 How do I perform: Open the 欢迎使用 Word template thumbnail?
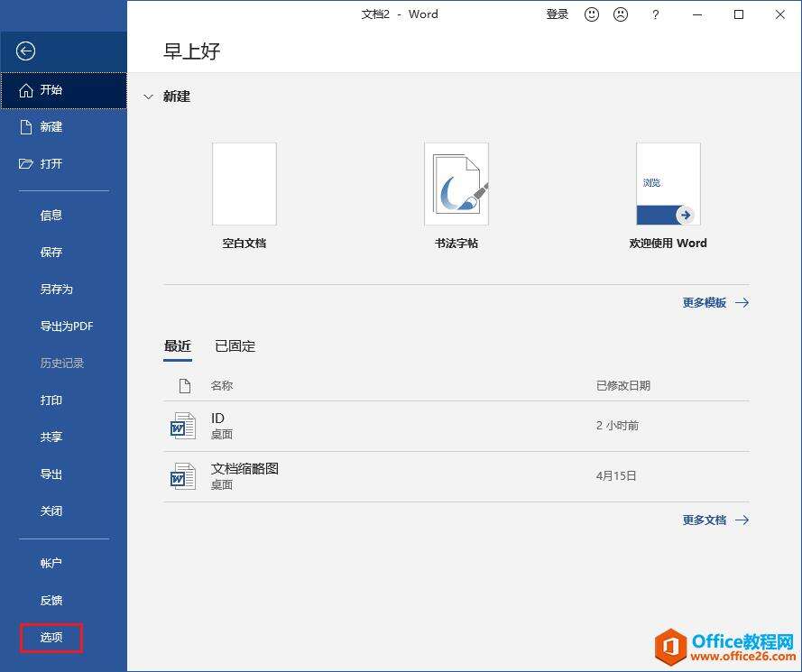pos(668,184)
